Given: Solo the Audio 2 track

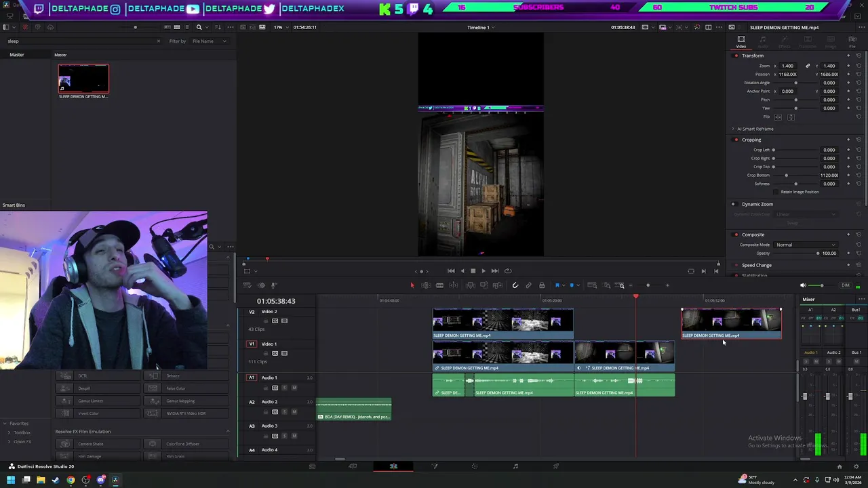Looking at the screenshot, I should point(284,412).
